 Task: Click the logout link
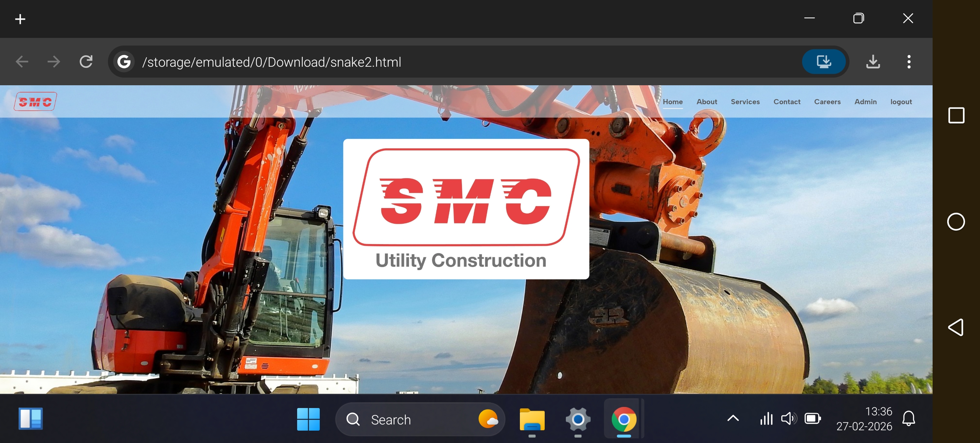[x=901, y=102]
